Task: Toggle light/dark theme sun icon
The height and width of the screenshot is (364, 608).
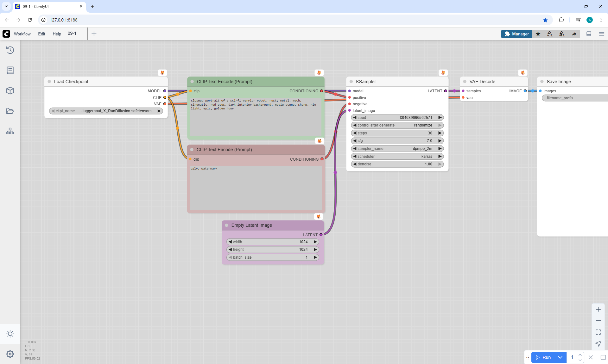Action: click(x=10, y=334)
